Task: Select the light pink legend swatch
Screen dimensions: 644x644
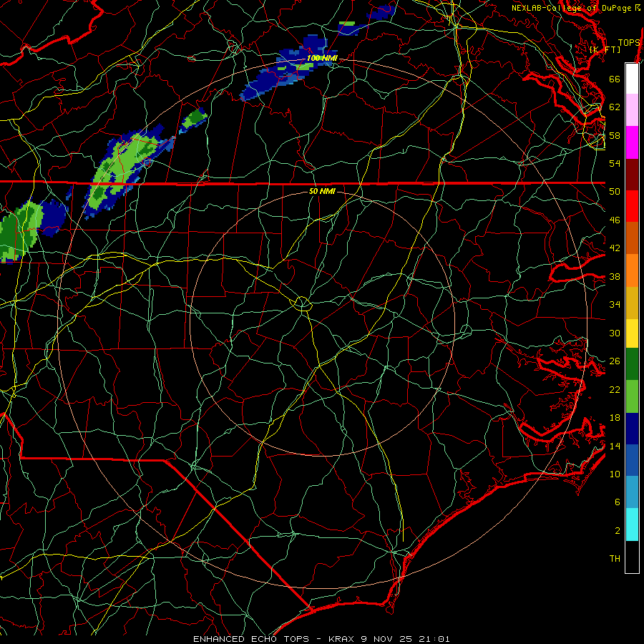Action: [x=632, y=110]
